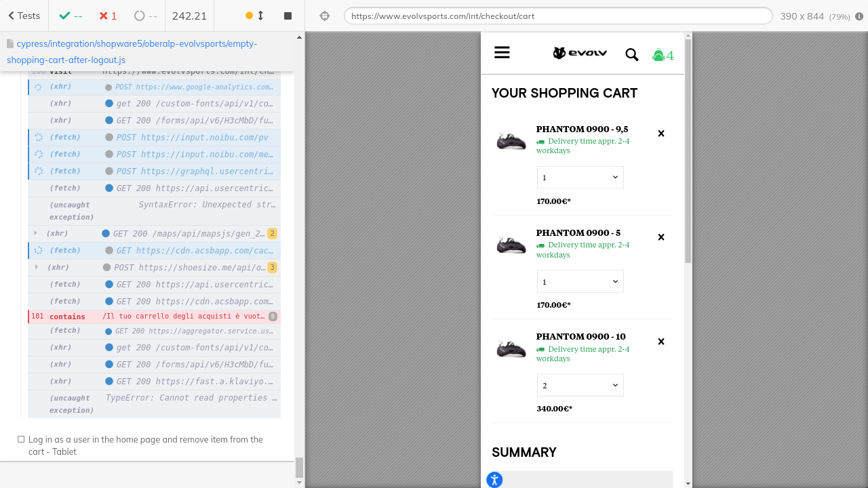
Task: Remove Phantom 0900 - 10 from cart
Action: click(661, 342)
